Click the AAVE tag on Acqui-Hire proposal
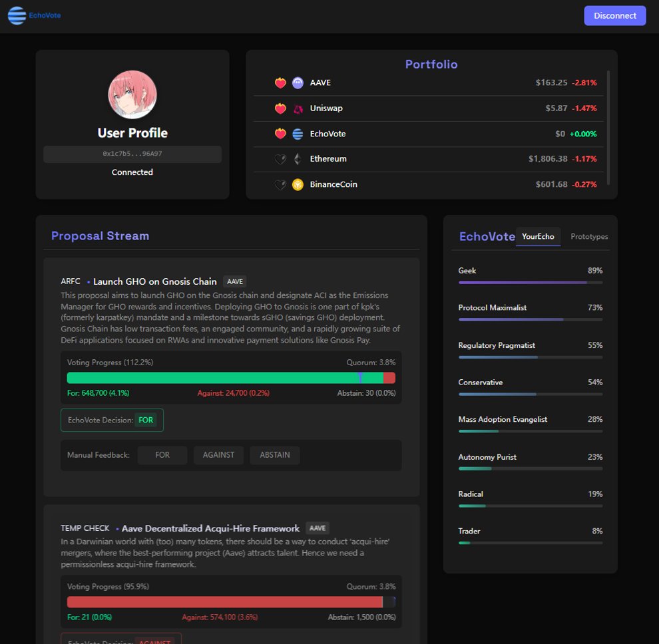This screenshot has width=659, height=644. tap(318, 528)
